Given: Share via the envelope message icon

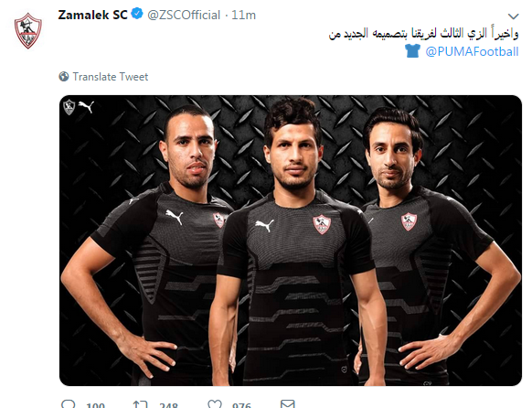Looking at the screenshot, I should pos(288,404).
